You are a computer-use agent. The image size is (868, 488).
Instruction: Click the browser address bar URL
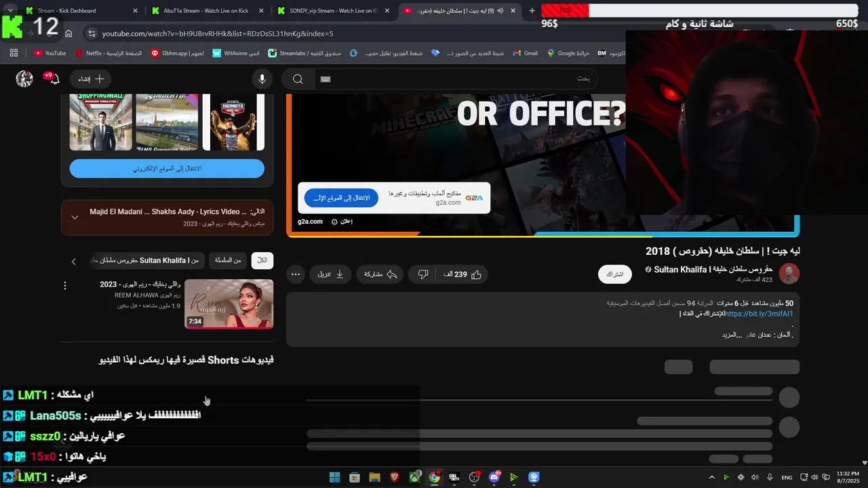coord(218,33)
